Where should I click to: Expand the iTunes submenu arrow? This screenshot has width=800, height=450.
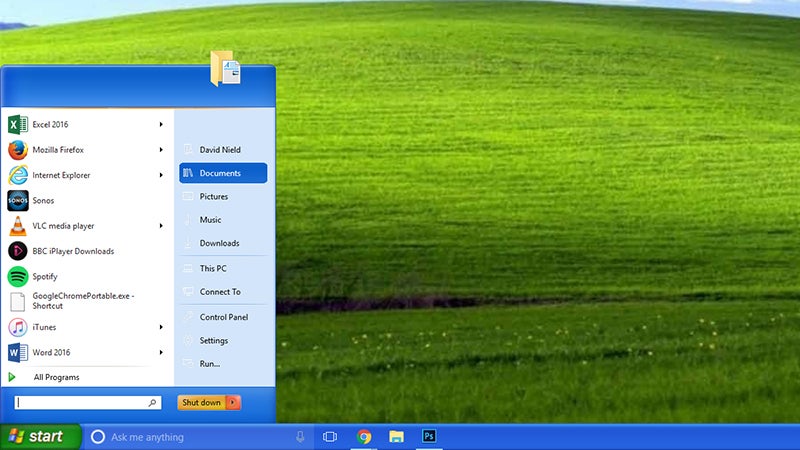click(161, 327)
